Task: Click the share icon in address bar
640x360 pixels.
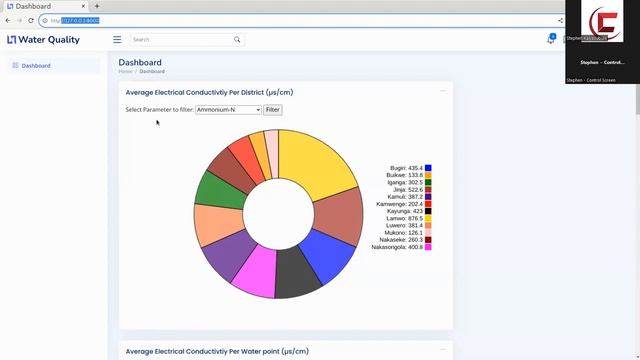Action: click(x=560, y=20)
